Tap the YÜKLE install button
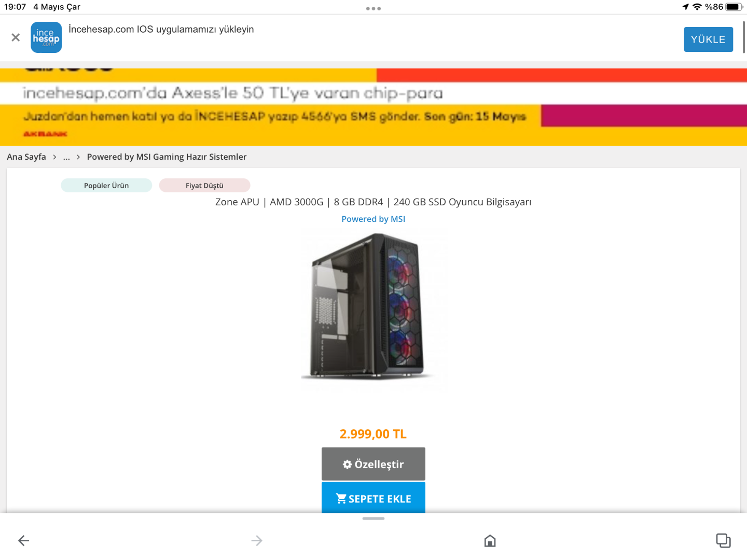The image size is (747, 560). (x=708, y=39)
